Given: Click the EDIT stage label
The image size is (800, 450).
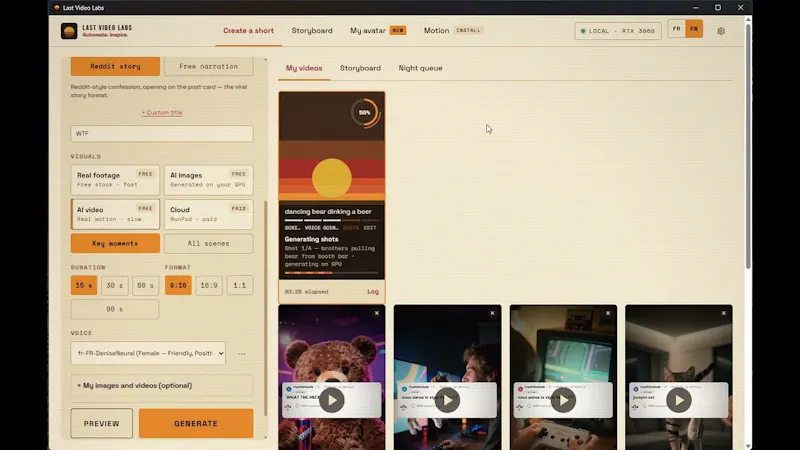Looking at the screenshot, I should click(370, 228).
